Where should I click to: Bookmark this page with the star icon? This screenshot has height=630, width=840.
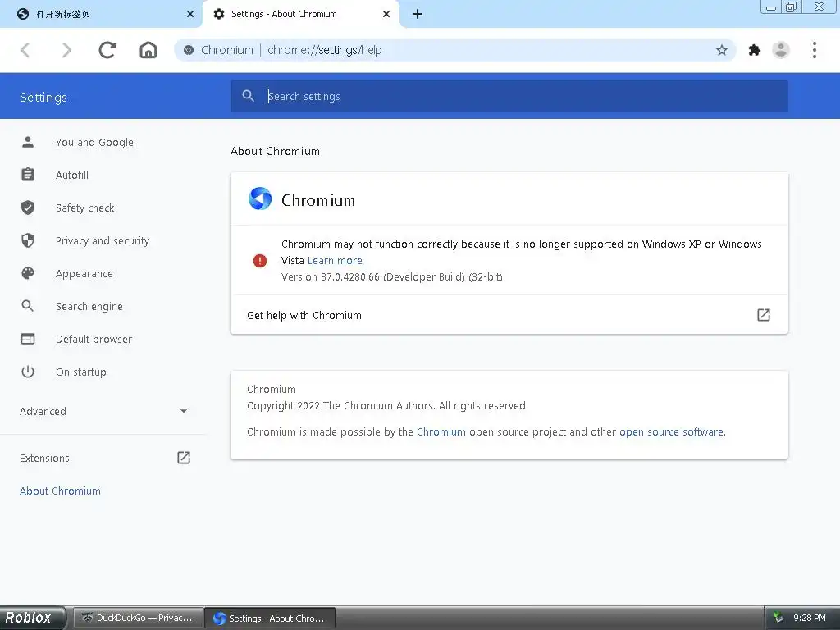click(722, 50)
